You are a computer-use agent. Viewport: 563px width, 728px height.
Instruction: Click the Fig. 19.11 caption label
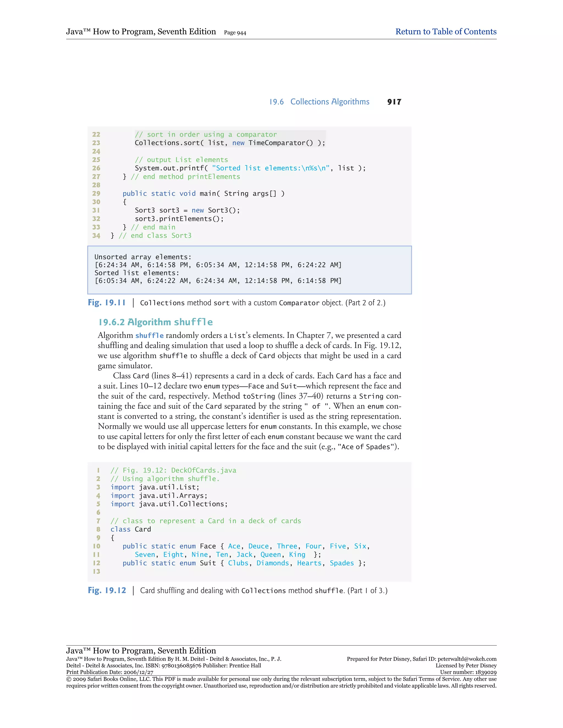(106, 303)
